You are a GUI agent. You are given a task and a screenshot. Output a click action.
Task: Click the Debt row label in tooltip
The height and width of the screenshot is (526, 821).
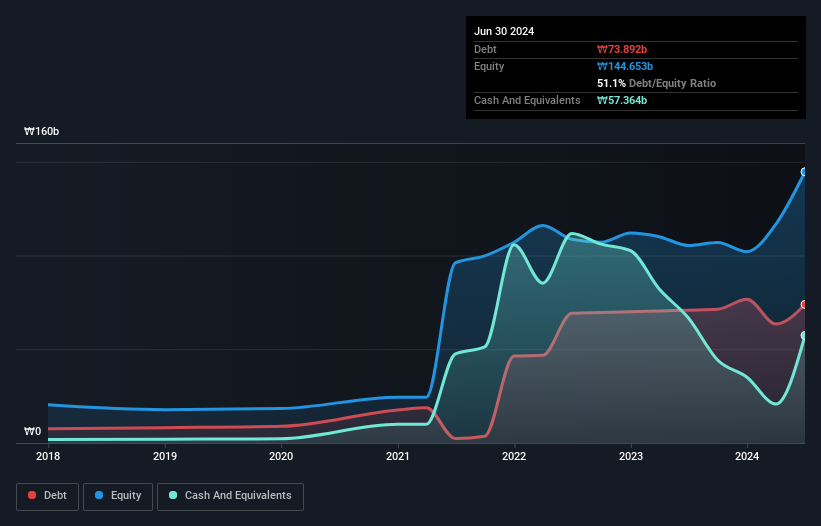485,49
